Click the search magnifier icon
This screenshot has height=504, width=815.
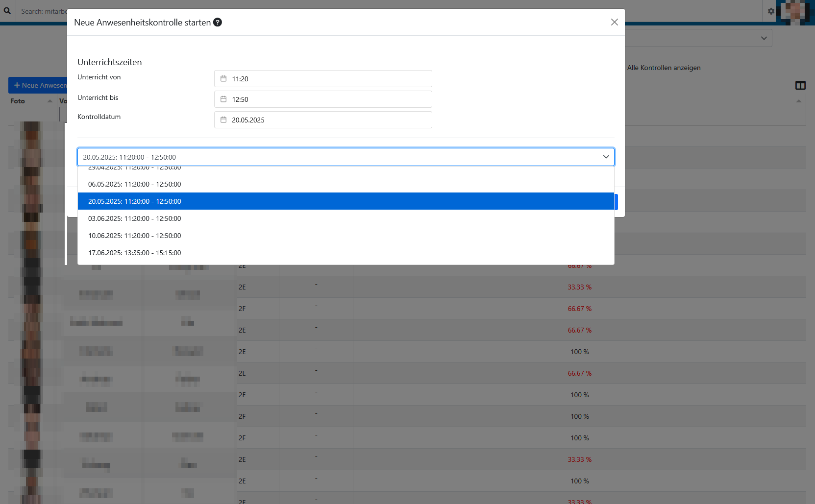[x=7, y=11]
